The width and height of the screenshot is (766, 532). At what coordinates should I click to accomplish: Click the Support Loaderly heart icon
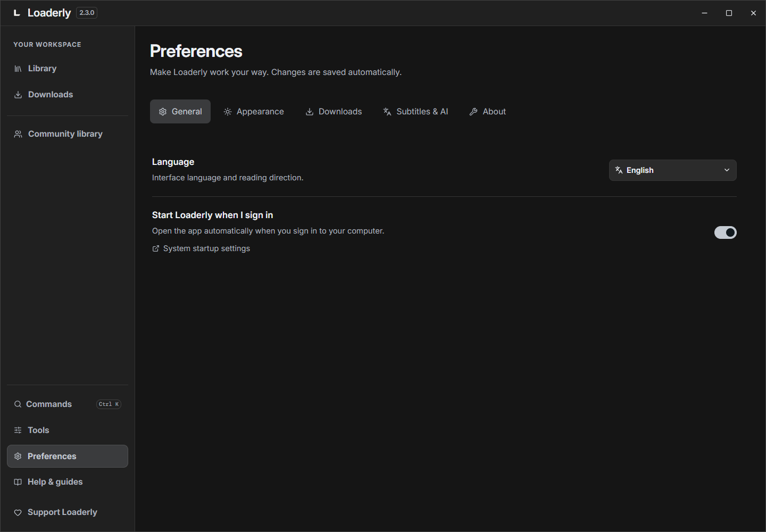18,512
